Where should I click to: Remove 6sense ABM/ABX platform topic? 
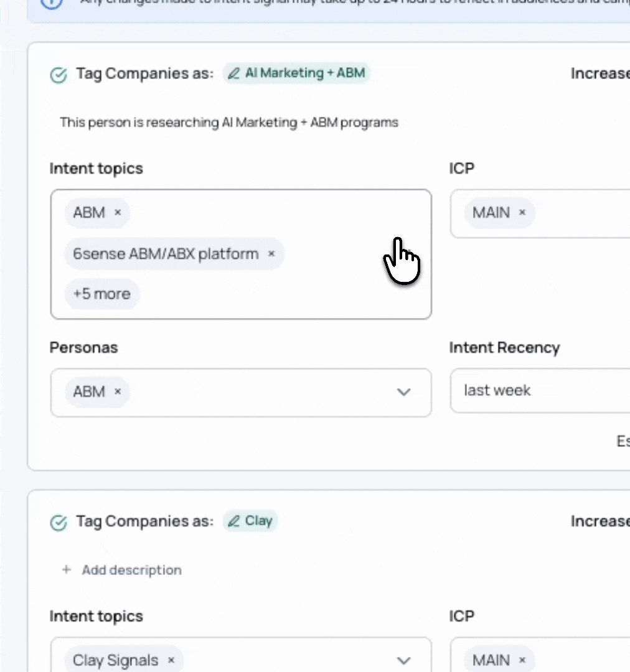271,254
